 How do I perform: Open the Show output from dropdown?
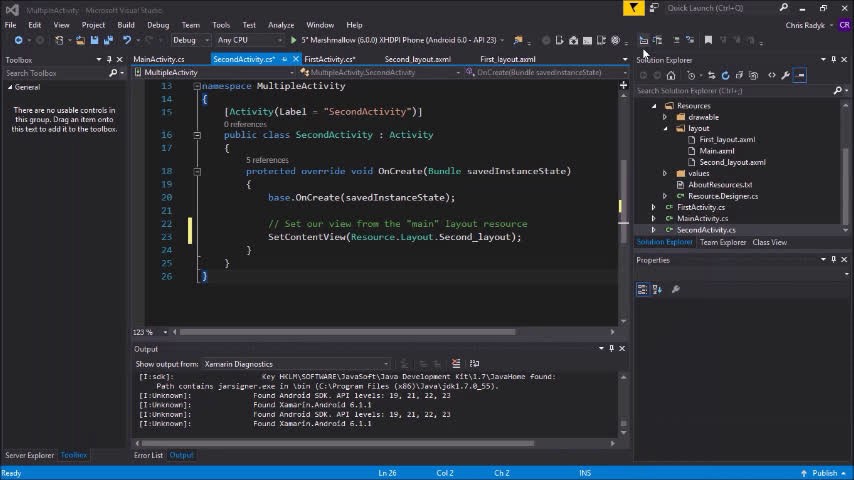coord(295,364)
